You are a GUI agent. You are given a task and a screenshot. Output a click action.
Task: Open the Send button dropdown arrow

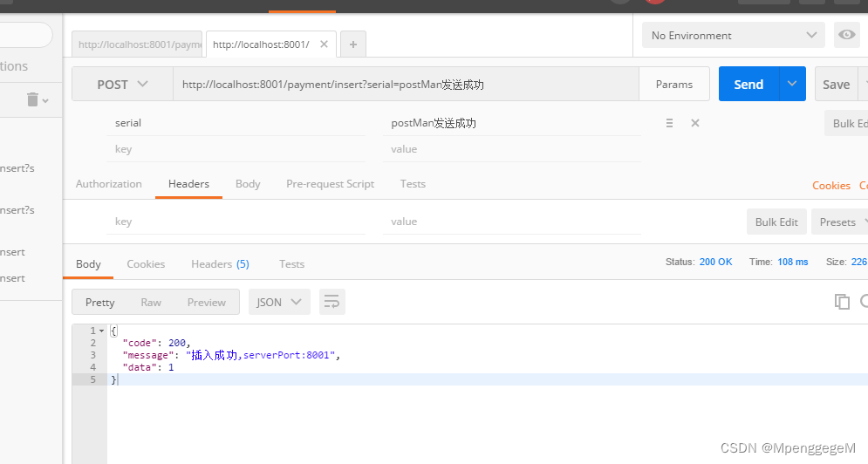792,84
